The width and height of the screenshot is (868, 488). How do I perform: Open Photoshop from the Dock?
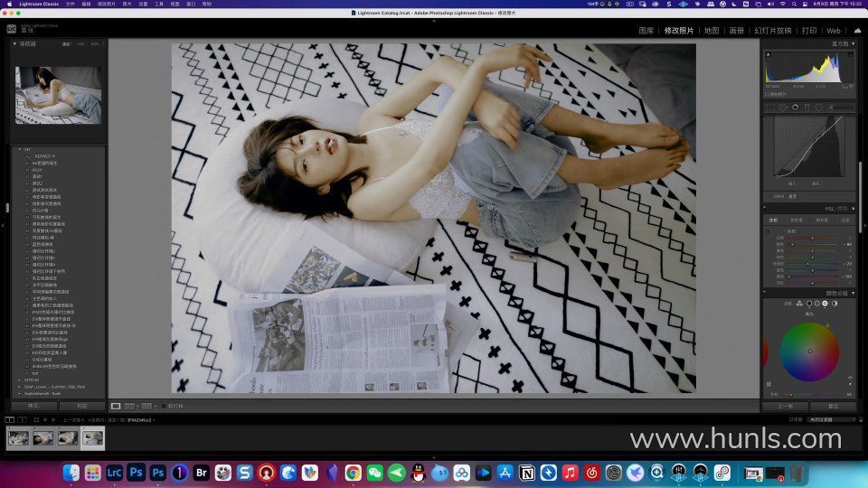pyautogui.click(x=137, y=473)
